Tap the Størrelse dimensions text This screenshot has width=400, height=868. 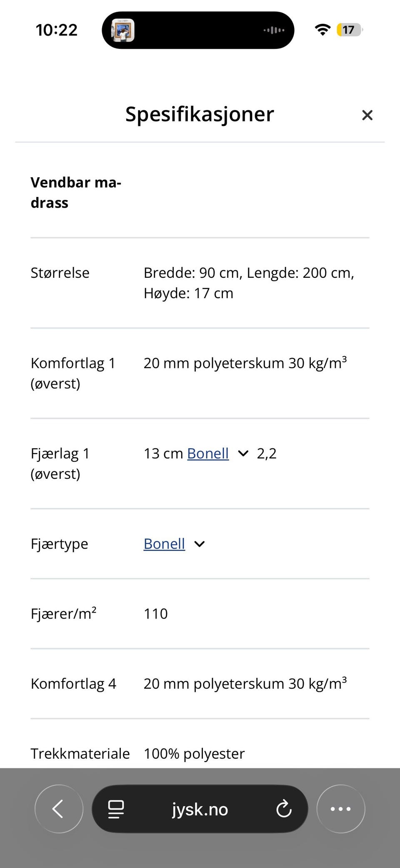click(x=249, y=283)
